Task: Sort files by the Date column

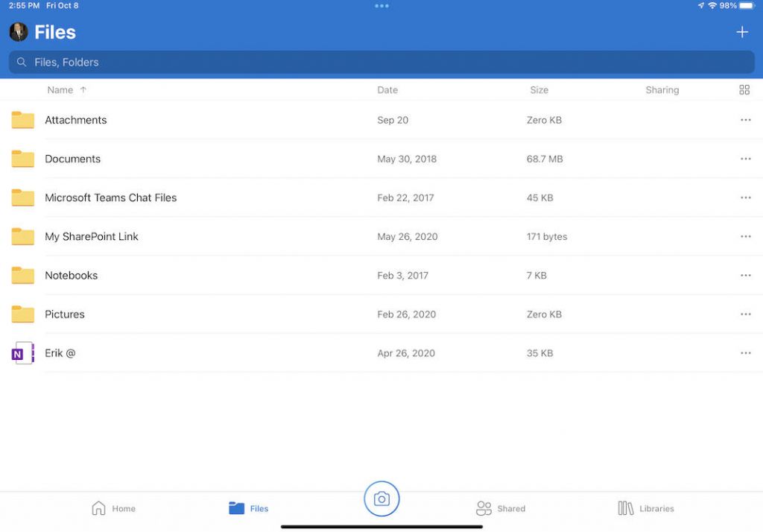Action: (387, 89)
